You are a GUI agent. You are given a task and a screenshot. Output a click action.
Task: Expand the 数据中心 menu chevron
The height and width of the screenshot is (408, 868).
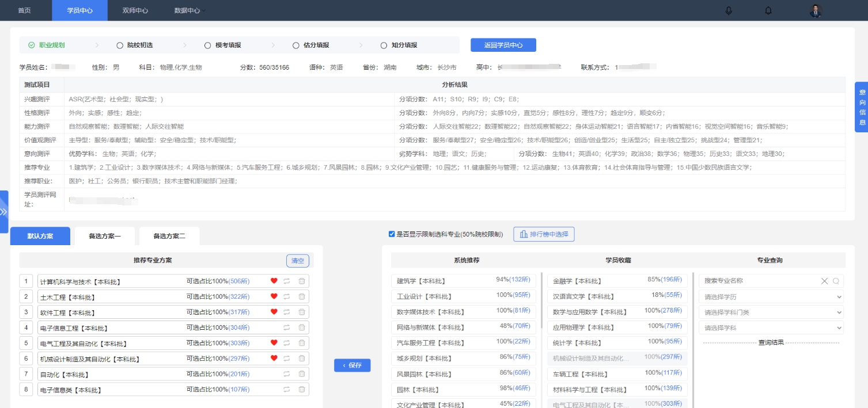coord(203,10)
